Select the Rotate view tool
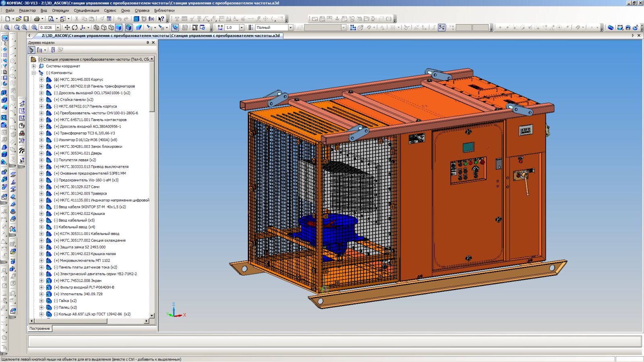The height and width of the screenshot is (362, 644). point(75,28)
